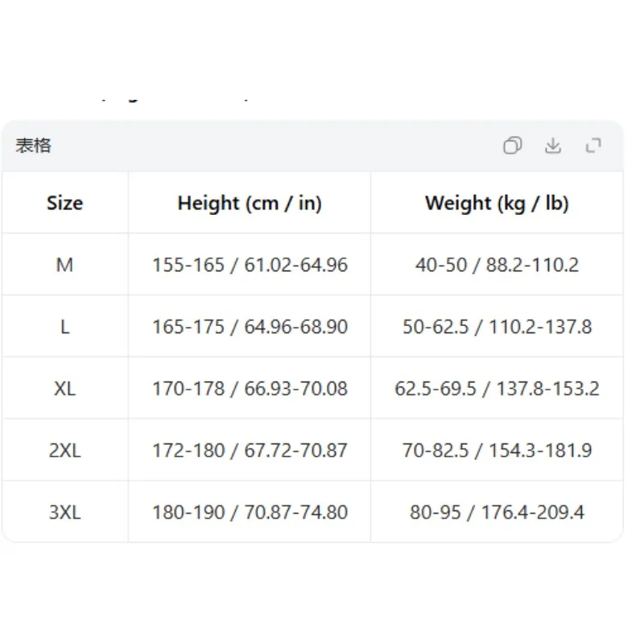Expand the table to fullscreen

[593, 146]
